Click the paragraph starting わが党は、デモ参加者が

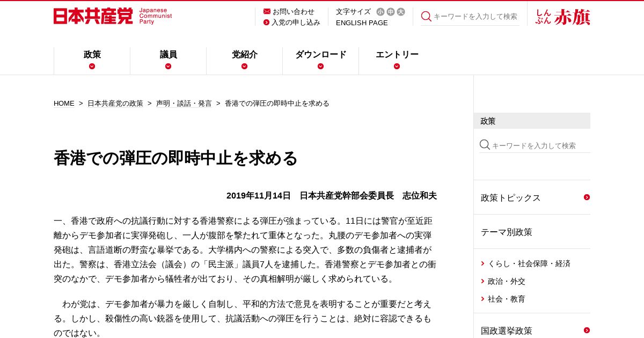pyautogui.click(x=245, y=319)
